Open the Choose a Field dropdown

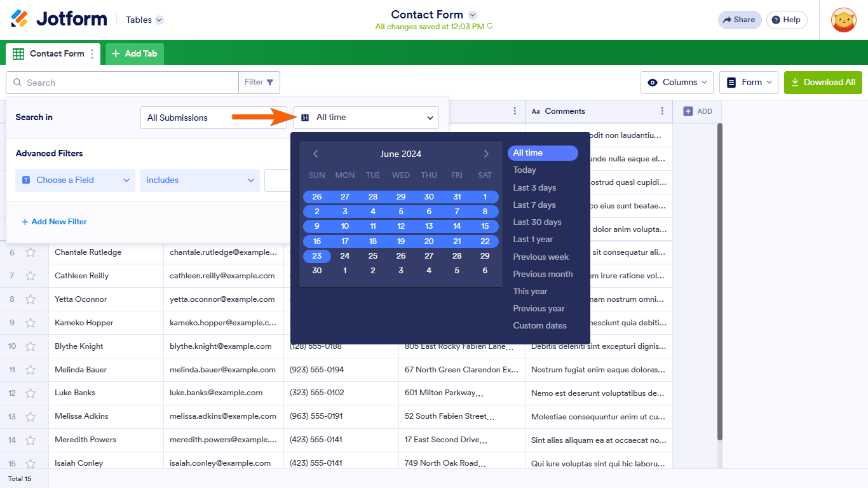(75, 180)
